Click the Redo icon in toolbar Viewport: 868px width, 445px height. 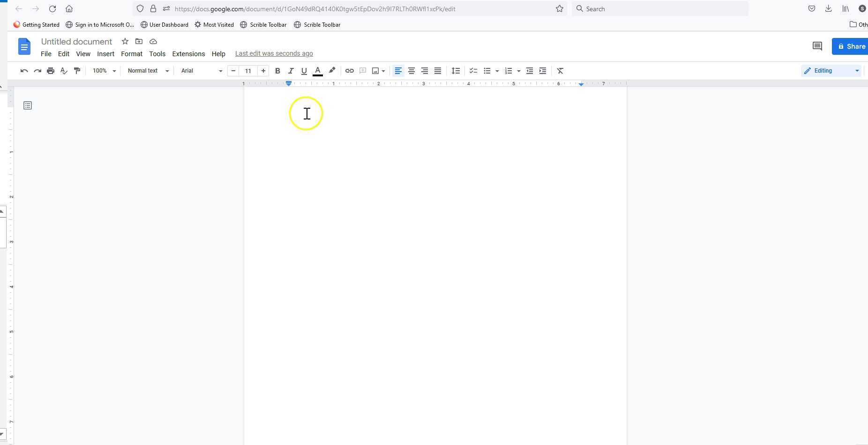click(x=37, y=71)
